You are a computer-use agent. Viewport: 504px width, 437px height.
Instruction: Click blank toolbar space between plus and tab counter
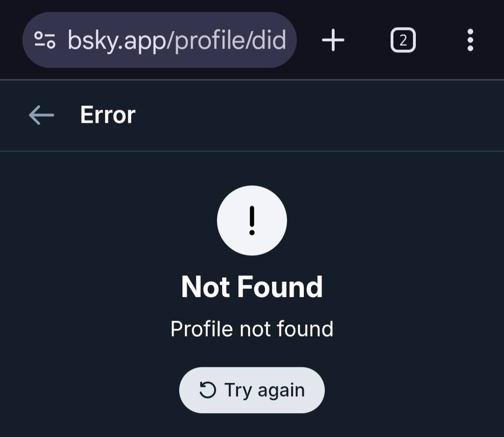pos(368,40)
